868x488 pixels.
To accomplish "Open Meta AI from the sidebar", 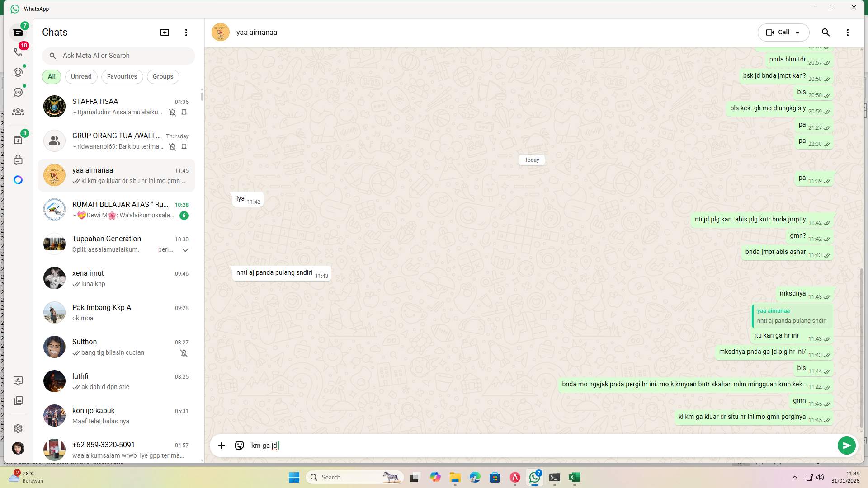I will coord(18,180).
